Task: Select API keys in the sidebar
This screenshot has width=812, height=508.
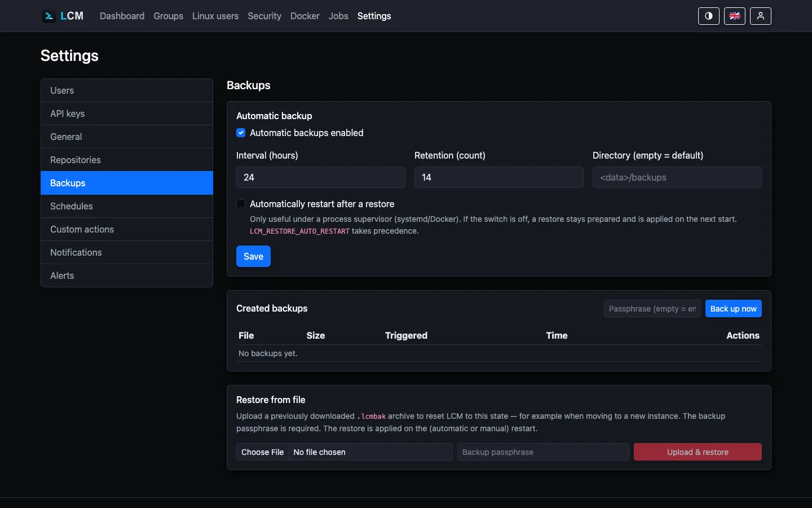Action: 127,113
